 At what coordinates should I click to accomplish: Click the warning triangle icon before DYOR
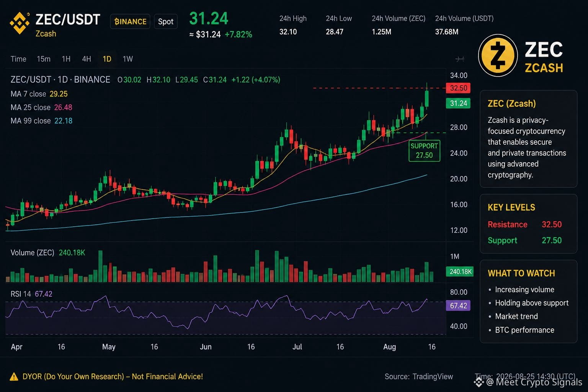coord(14,377)
